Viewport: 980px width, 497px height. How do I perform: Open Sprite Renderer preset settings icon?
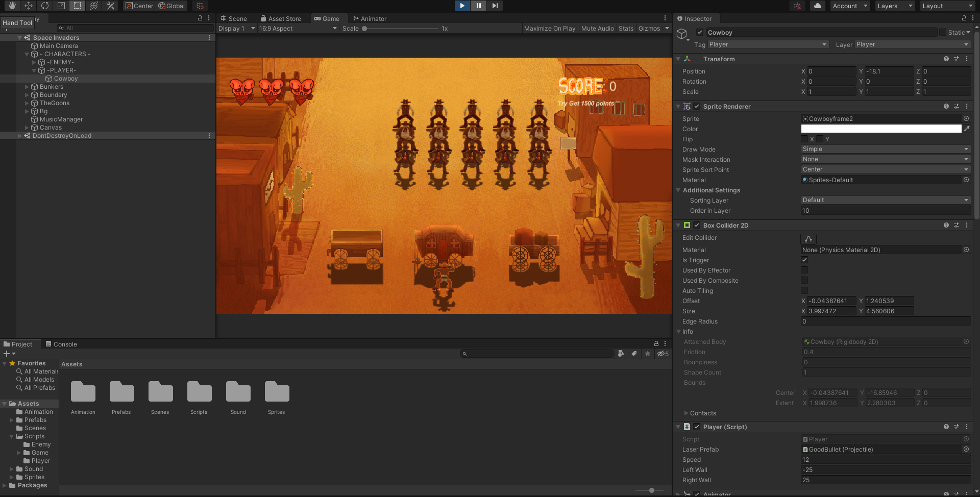[957, 106]
